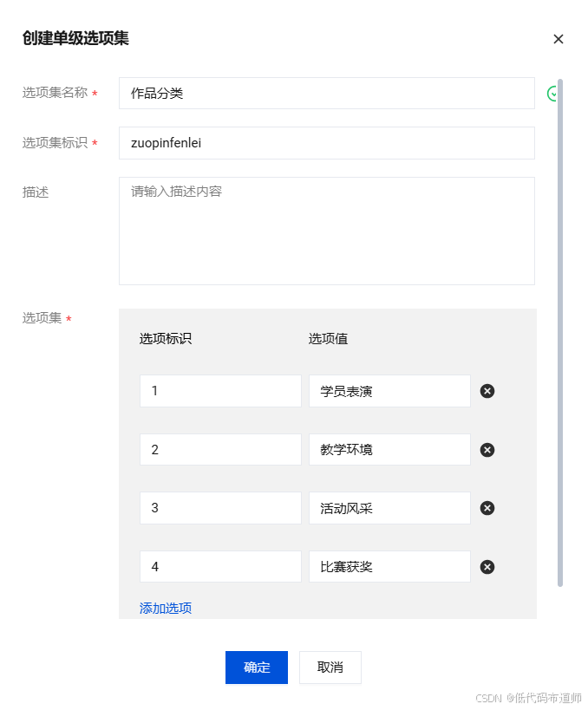This screenshot has height=710, width=588.
Task: Click the 创建单级选项集 dialog title
Action: tap(75, 38)
